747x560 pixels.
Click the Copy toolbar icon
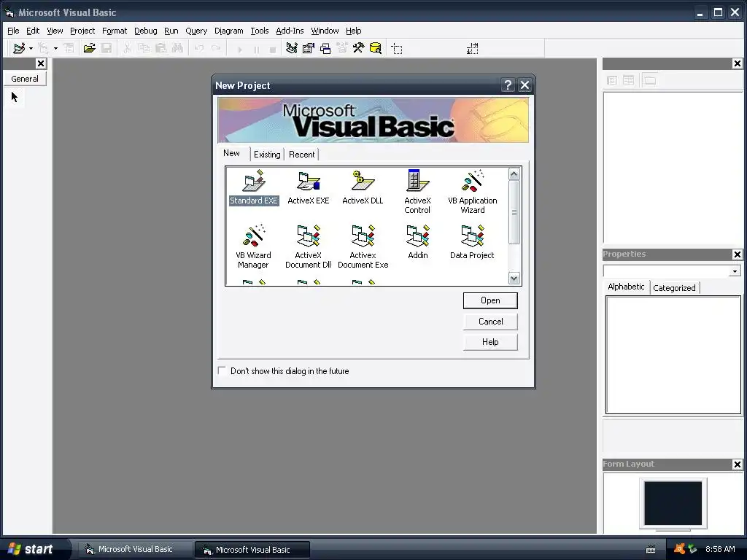click(144, 48)
